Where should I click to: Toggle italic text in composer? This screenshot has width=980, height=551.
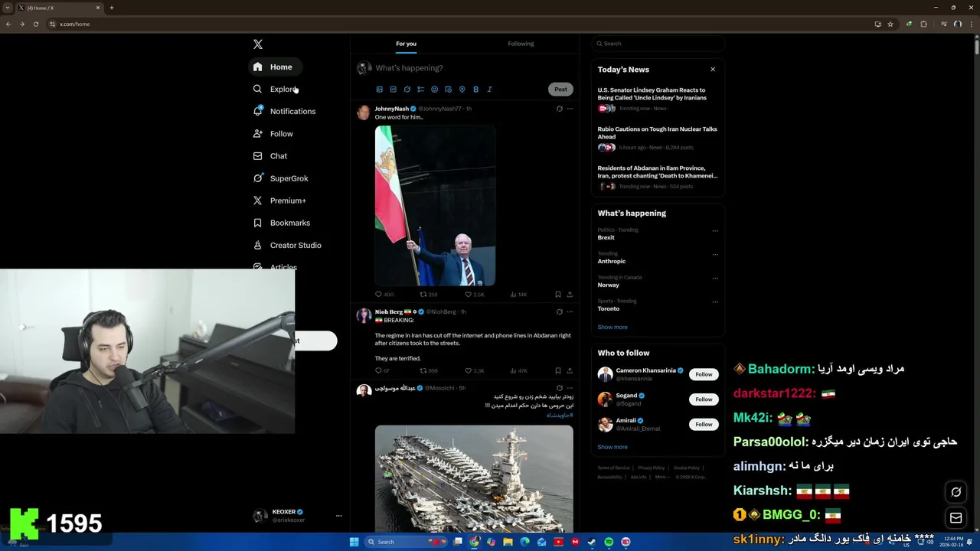pyautogui.click(x=489, y=90)
